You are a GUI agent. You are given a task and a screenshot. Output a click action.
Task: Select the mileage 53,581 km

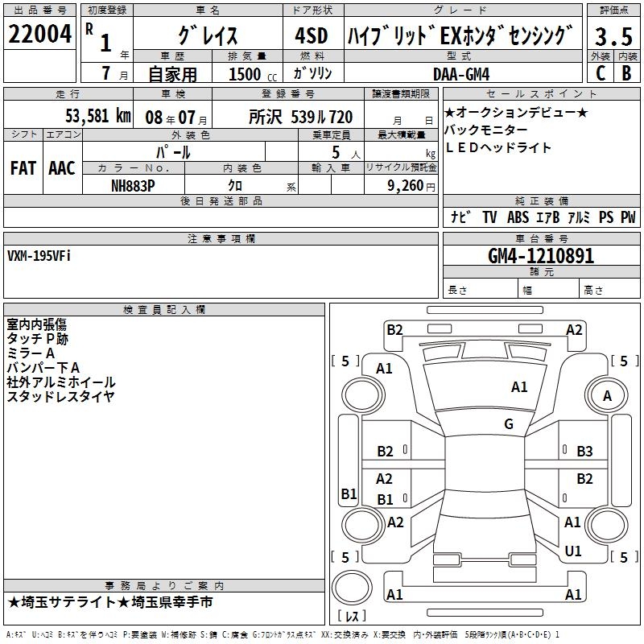pos(98,115)
